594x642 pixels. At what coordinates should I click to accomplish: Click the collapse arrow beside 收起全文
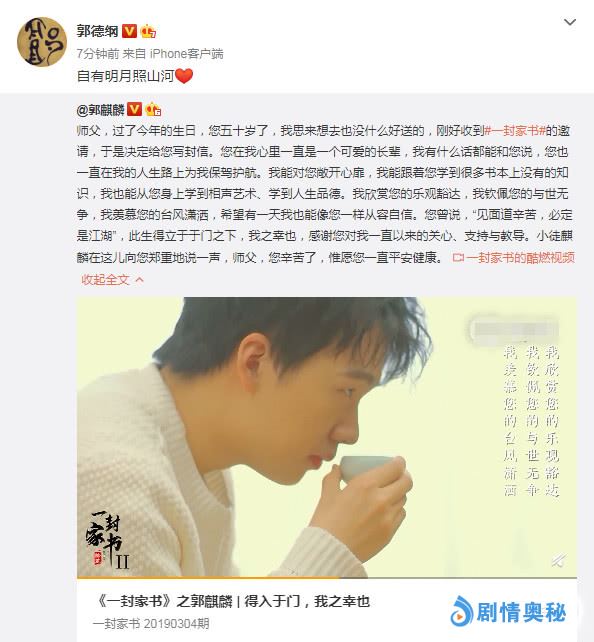click(x=140, y=280)
